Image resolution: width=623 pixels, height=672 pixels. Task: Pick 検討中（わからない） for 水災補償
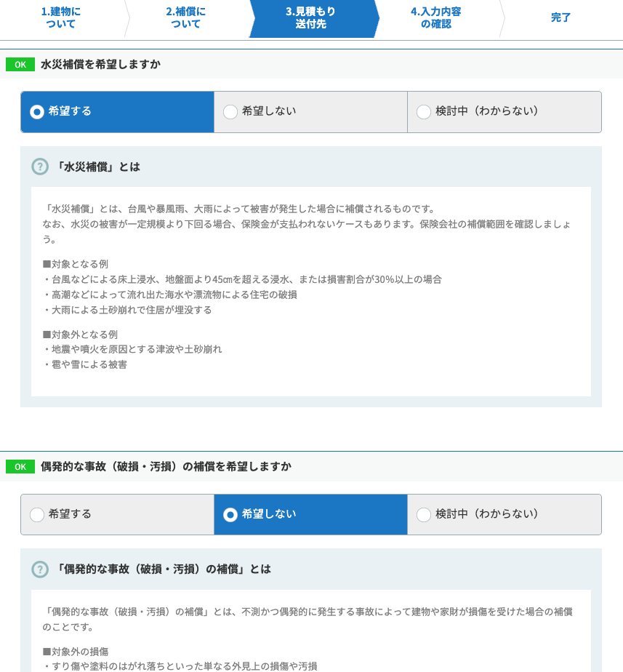pyautogui.click(x=504, y=112)
